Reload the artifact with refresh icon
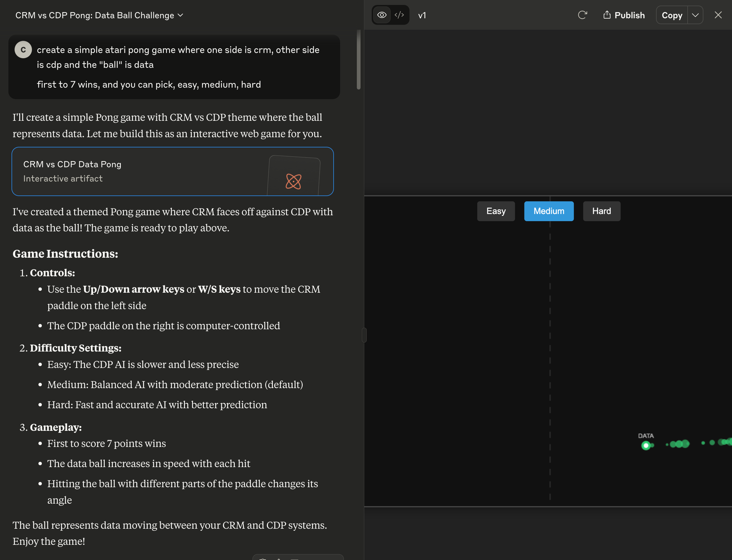This screenshot has width=732, height=560. 582,15
